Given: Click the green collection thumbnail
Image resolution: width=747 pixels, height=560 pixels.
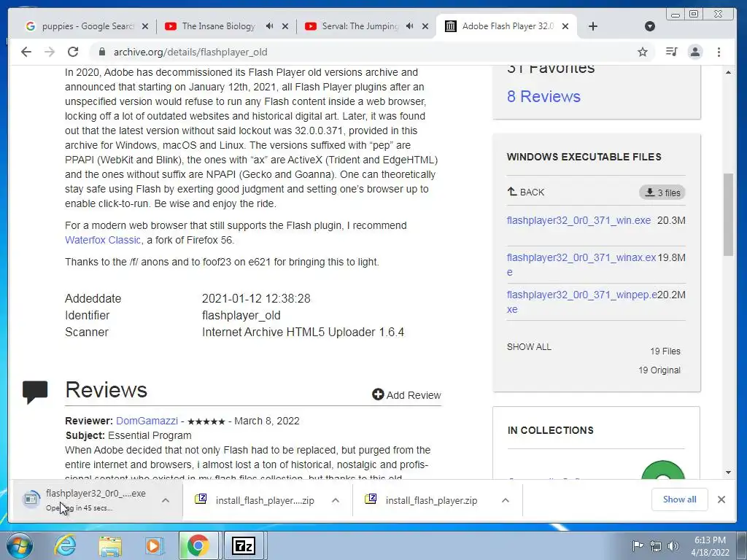Looking at the screenshot, I should [663, 470].
